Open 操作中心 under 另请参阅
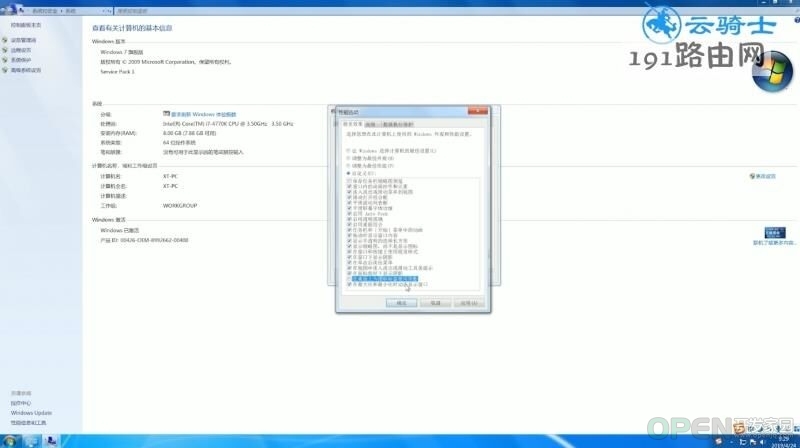800x448 pixels. [x=21, y=403]
